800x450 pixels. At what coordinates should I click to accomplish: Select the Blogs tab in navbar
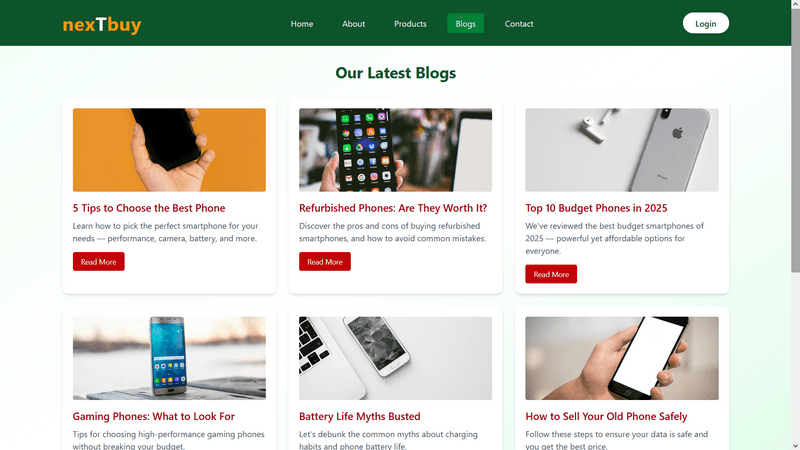click(x=465, y=23)
